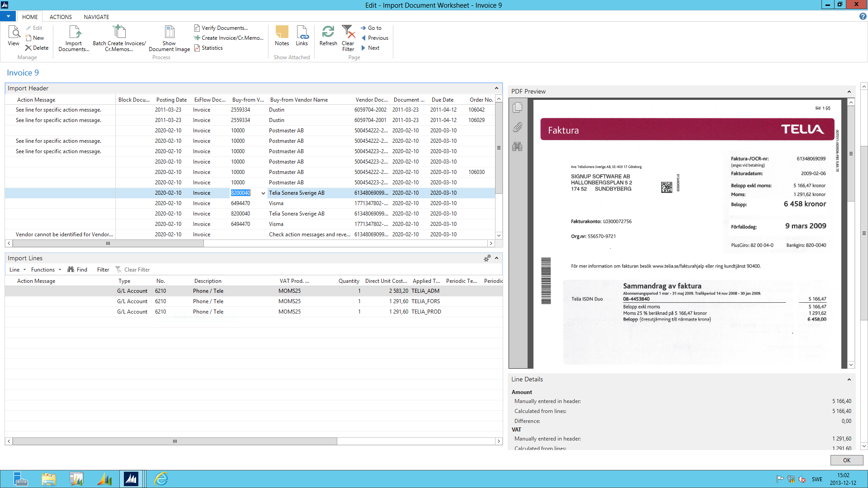The width and height of the screenshot is (868, 488).
Task: Click Filter in Import Lines toolbar
Action: pos(103,270)
